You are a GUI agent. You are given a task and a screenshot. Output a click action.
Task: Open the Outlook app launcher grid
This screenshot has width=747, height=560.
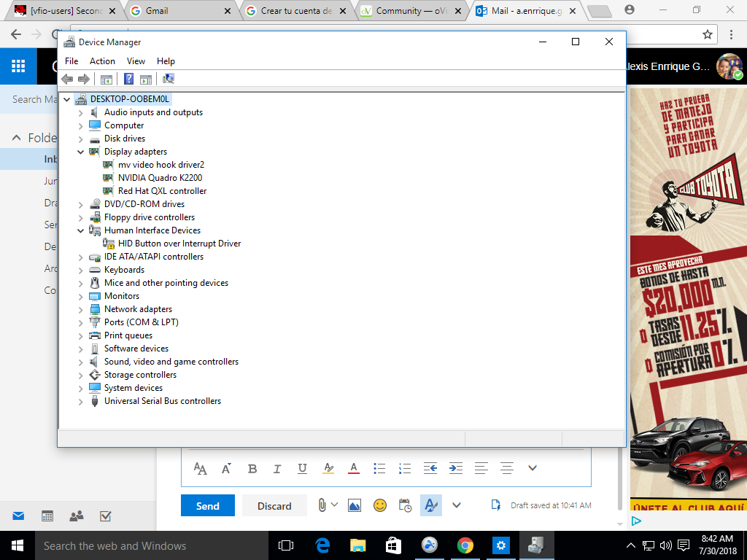[18, 67]
